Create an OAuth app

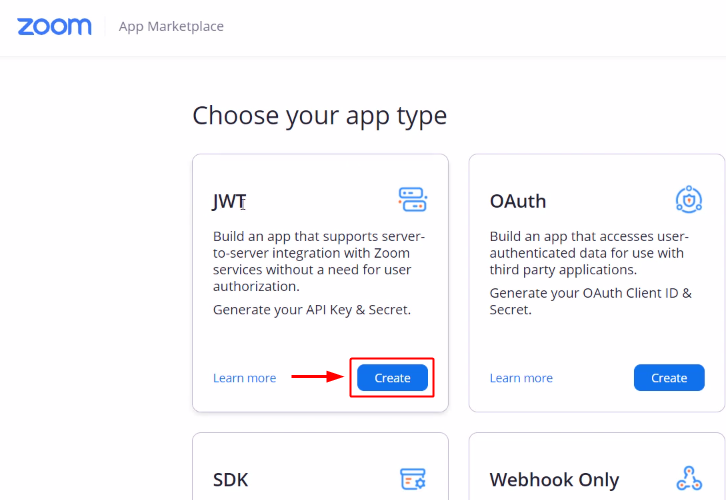[x=669, y=378]
